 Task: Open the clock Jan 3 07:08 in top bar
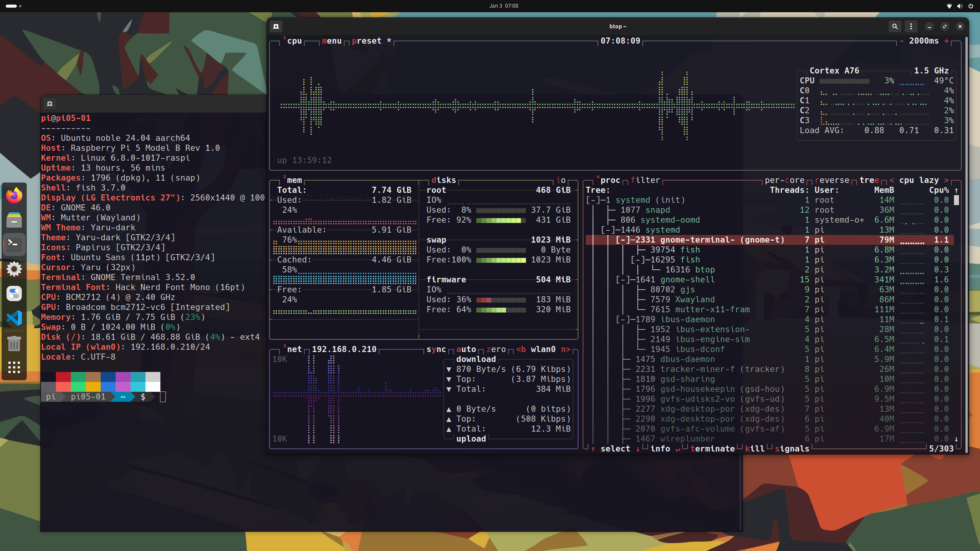pyautogui.click(x=503, y=6)
